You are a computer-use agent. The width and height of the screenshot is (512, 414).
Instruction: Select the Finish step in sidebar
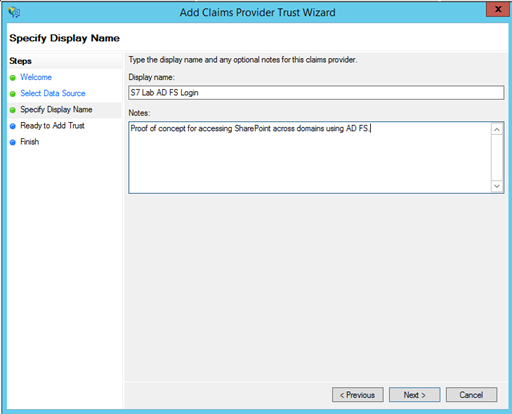coord(30,142)
